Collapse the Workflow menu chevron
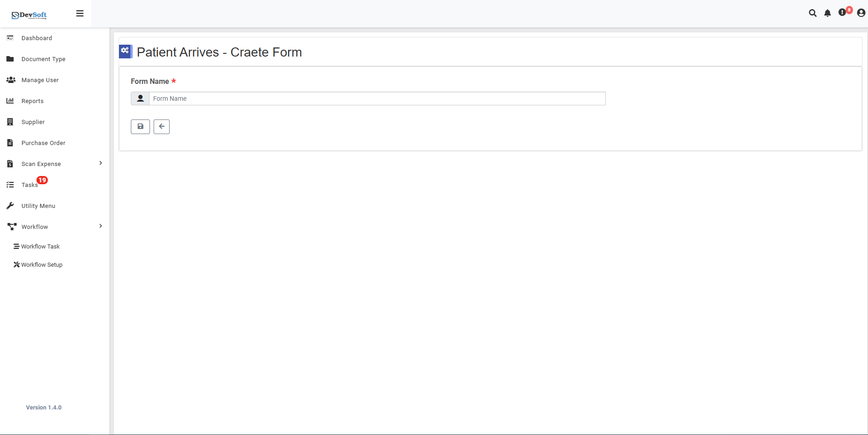Viewport: 868px width, 435px height. (100, 226)
